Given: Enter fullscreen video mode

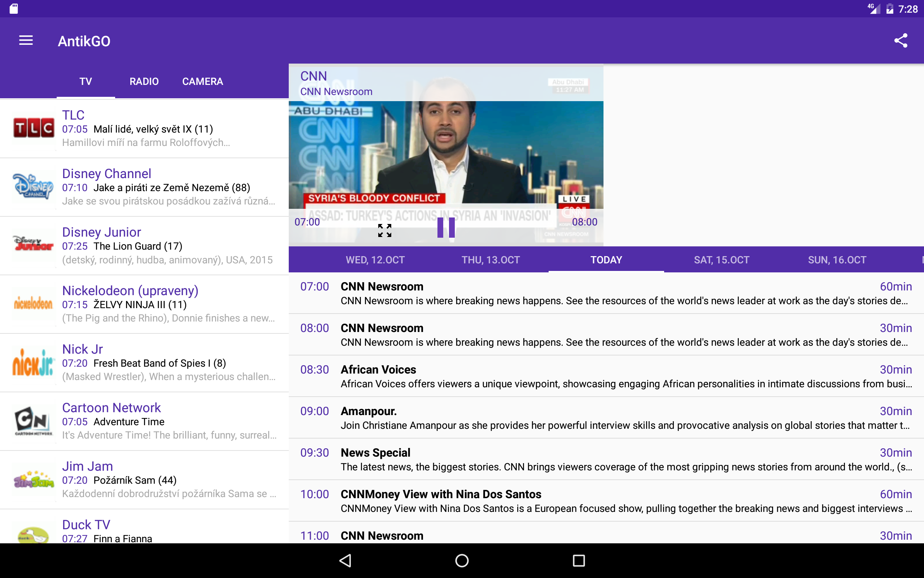Looking at the screenshot, I should click(384, 230).
